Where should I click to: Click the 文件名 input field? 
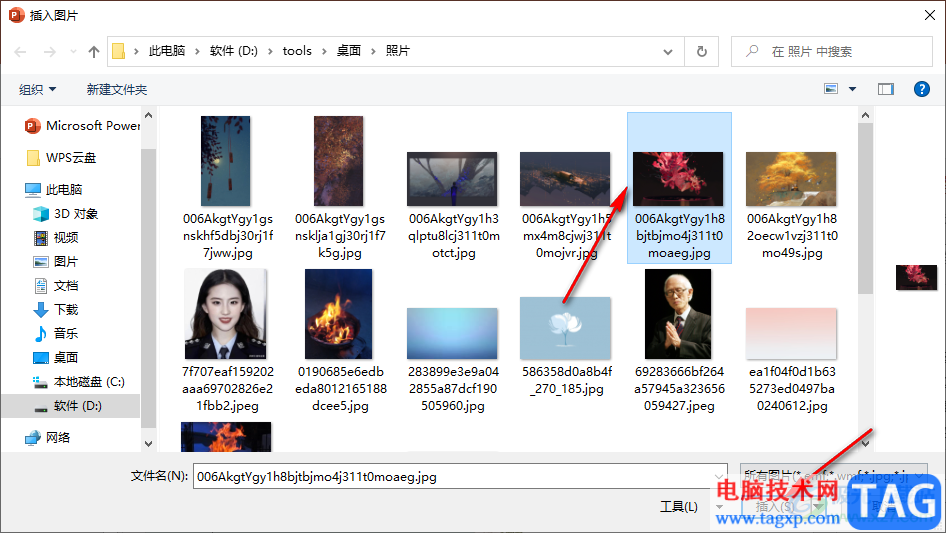click(460, 476)
